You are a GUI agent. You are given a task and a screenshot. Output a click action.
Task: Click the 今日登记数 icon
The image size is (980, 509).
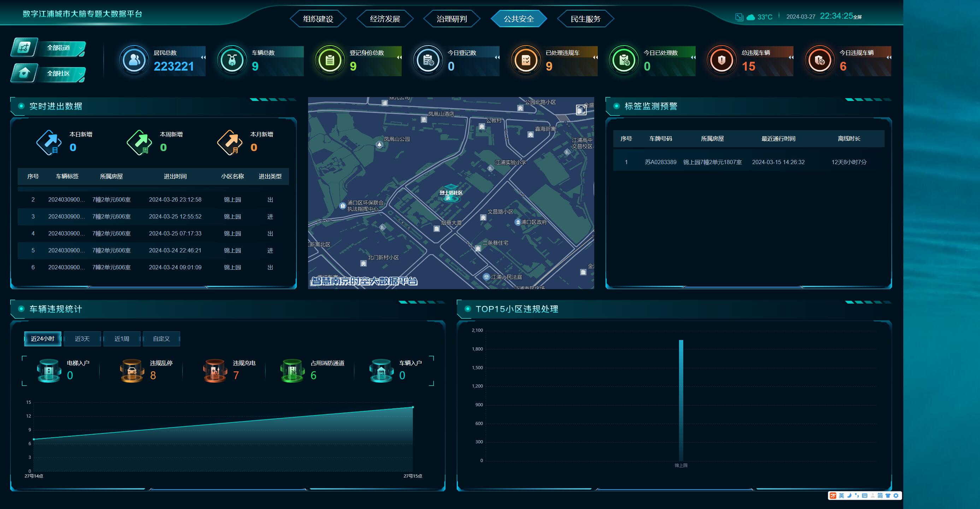pyautogui.click(x=428, y=60)
